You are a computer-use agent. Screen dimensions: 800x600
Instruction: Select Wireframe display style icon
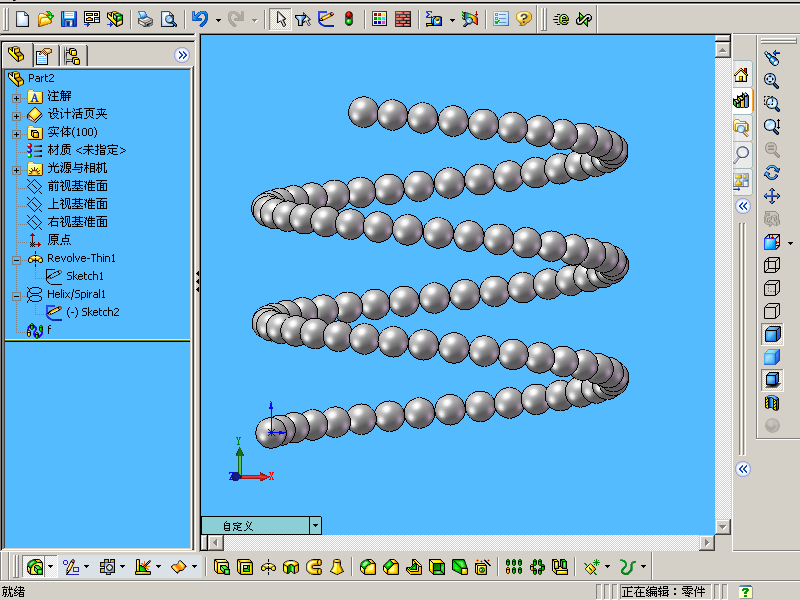tap(771, 265)
